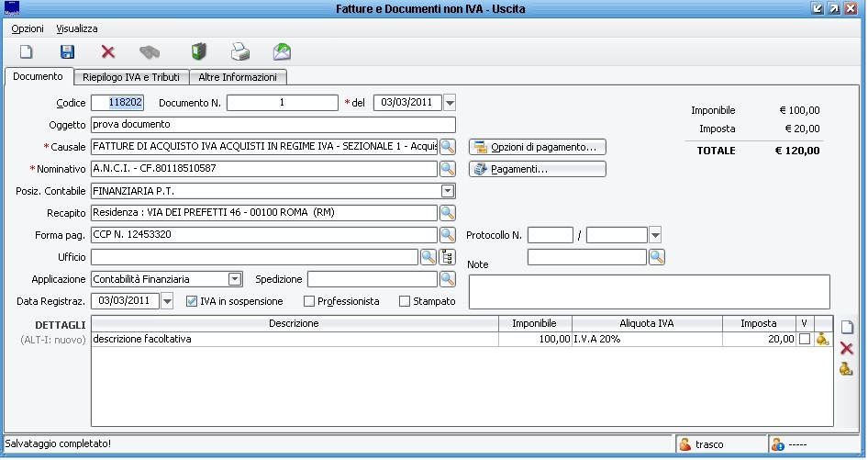Image resolution: width=868 pixels, height=460 pixels.
Task: Click the printer icon in the toolbar
Action: click(x=239, y=52)
